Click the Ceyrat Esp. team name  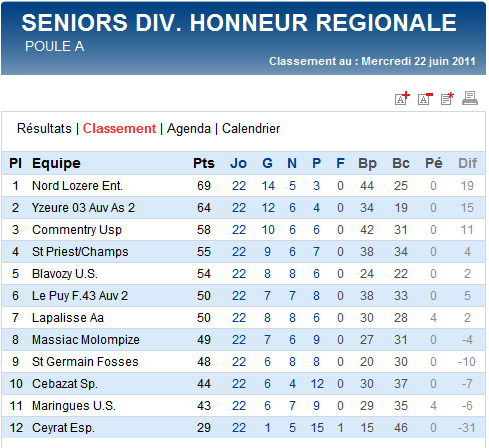pyautogui.click(x=63, y=428)
